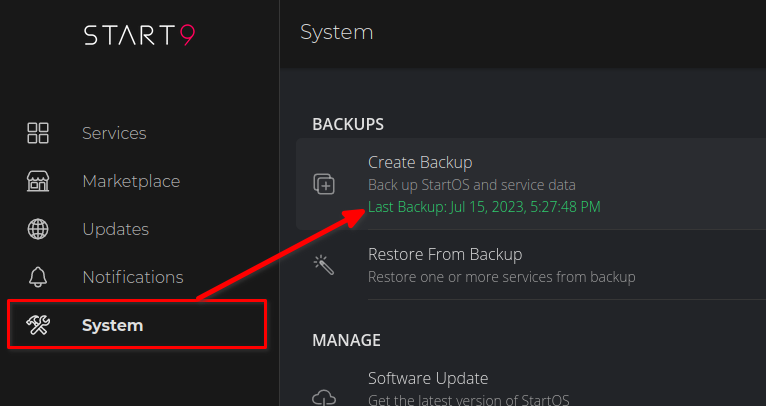Click the System page header title
This screenshot has width=766, height=406.
pos(336,32)
